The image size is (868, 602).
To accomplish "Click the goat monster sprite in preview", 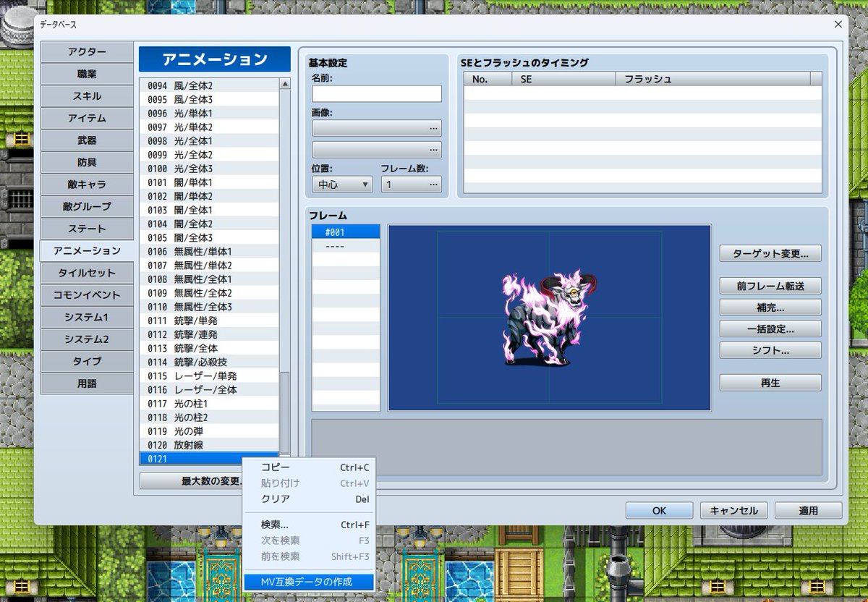I will coord(548,317).
